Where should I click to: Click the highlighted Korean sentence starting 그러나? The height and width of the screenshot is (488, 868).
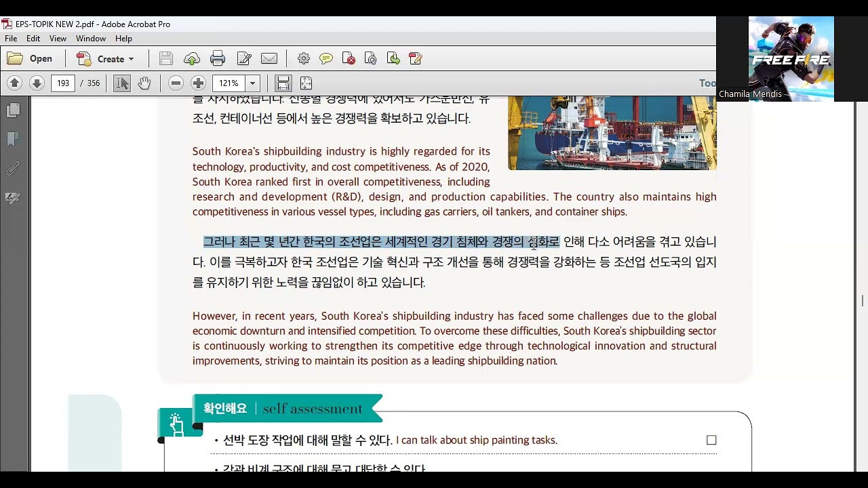point(381,242)
